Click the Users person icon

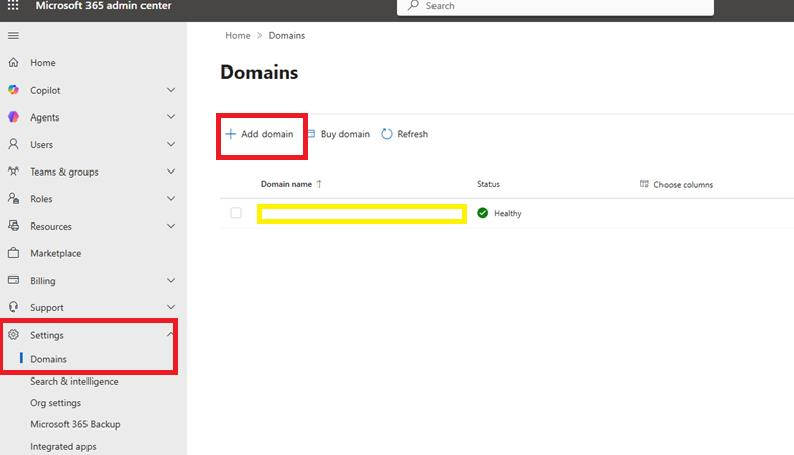14,144
